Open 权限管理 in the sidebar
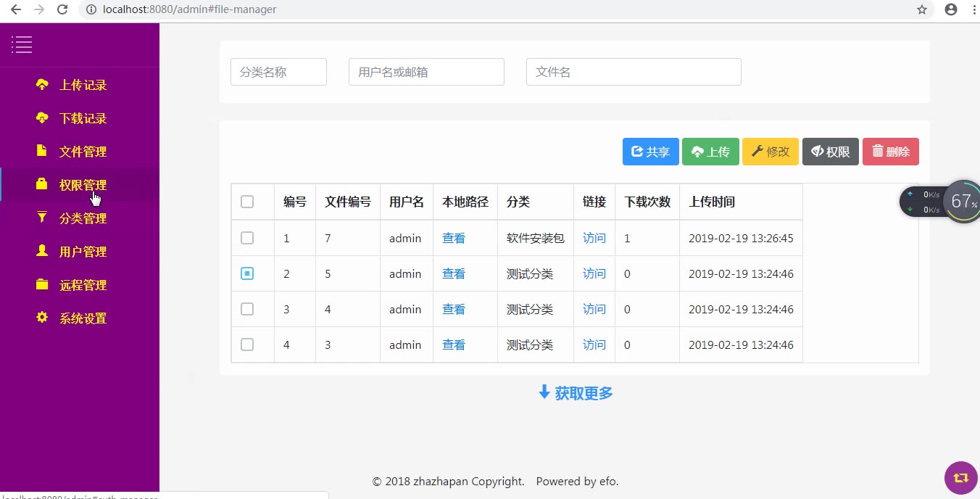Viewport: 980px width, 499px height. pyautogui.click(x=83, y=185)
